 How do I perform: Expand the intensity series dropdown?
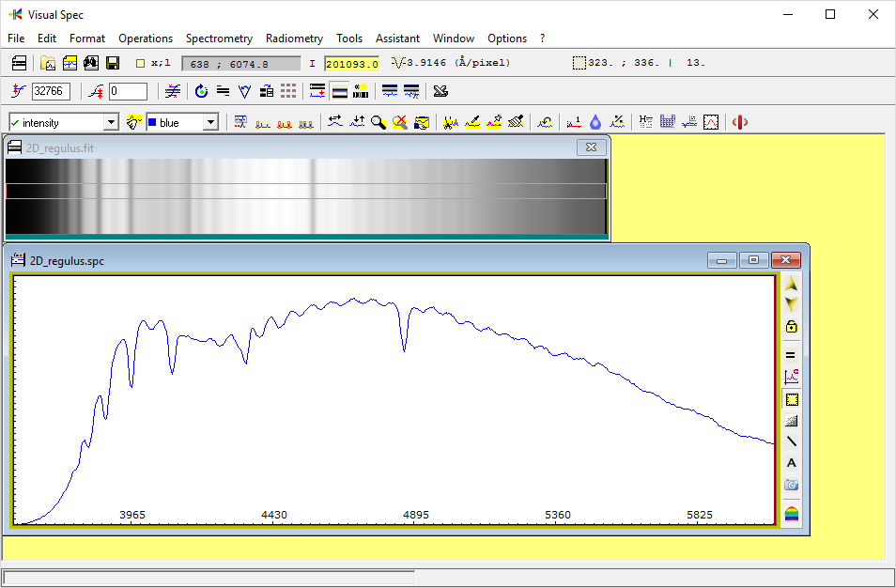[x=111, y=123]
